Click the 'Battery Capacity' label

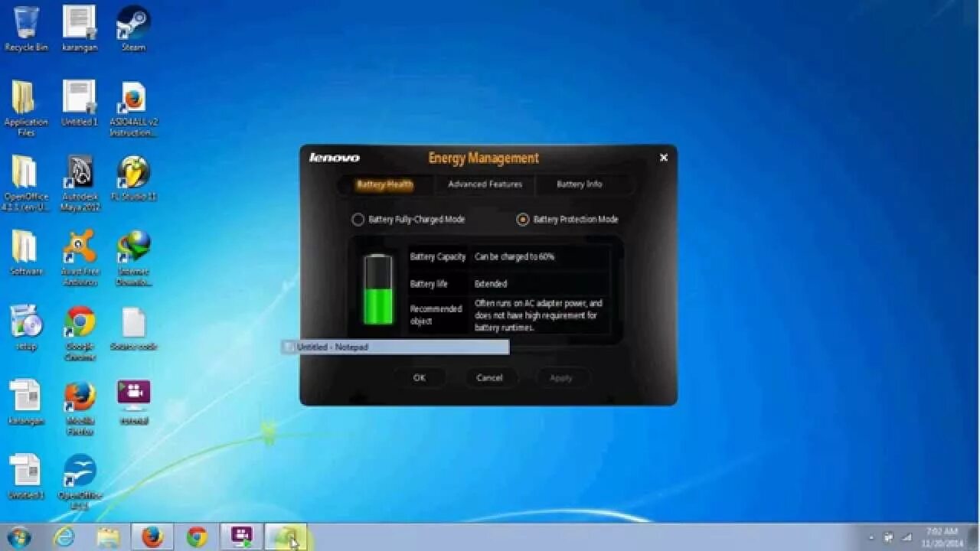click(x=438, y=257)
